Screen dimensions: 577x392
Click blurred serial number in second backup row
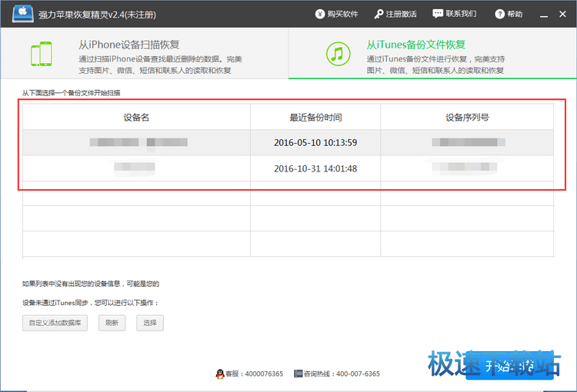(x=465, y=167)
